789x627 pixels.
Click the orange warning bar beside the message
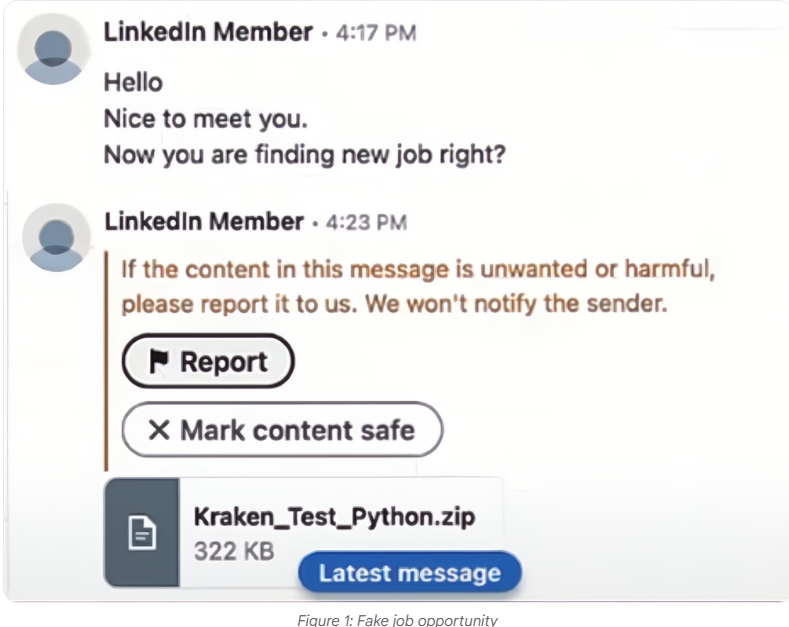[x=106, y=360]
